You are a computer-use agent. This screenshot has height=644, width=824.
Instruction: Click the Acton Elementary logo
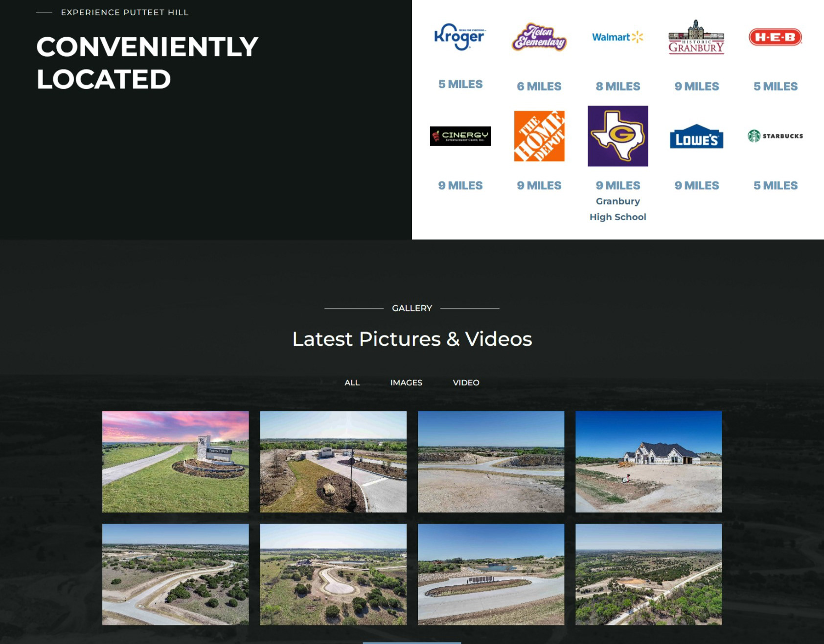[x=539, y=37]
